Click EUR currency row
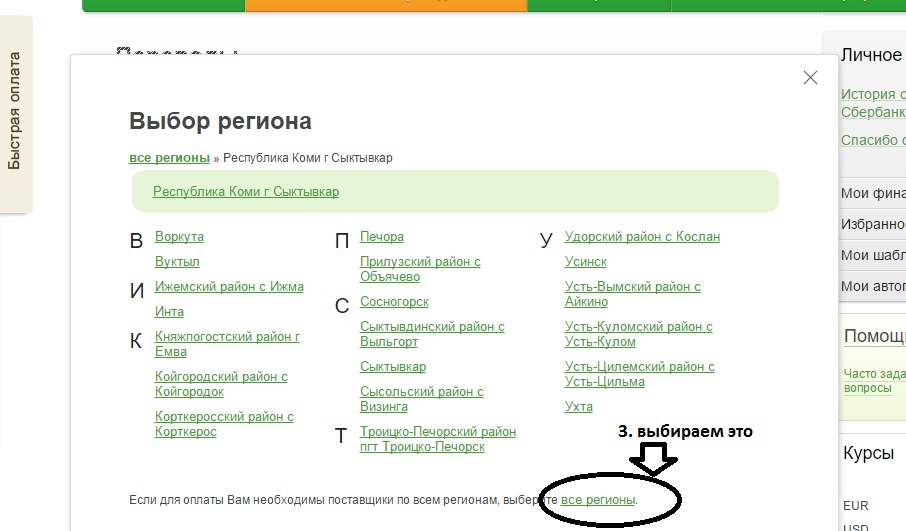The height and width of the screenshot is (531, 906). coord(856,506)
